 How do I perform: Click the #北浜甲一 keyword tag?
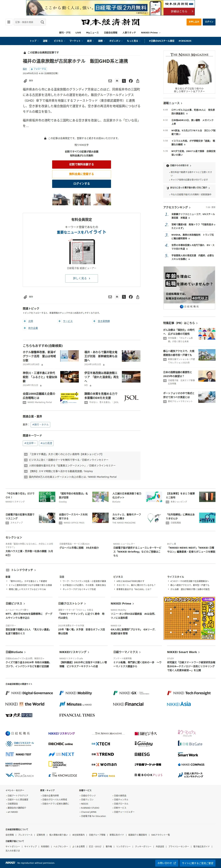click(x=30, y=443)
